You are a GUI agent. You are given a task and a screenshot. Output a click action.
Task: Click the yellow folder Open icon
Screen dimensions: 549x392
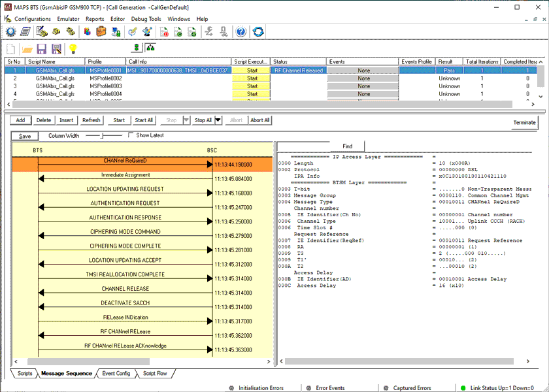[x=27, y=50]
